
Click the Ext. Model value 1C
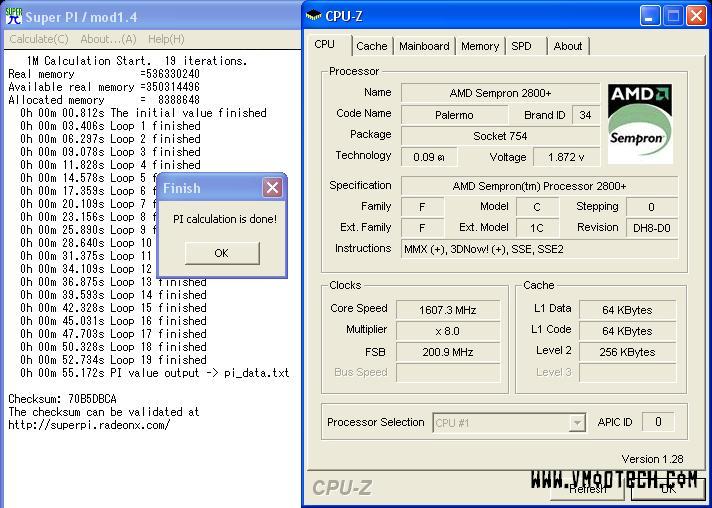pyautogui.click(x=537, y=228)
